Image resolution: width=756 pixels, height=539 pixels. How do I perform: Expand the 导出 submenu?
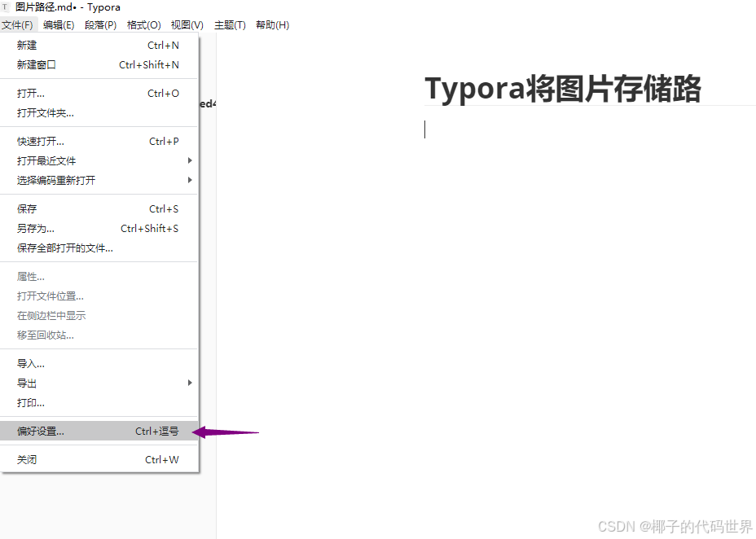(99, 383)
